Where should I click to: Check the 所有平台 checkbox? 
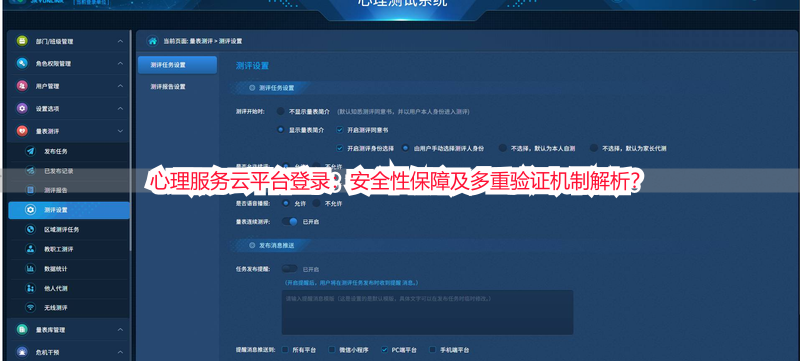(x=285, y=350)
